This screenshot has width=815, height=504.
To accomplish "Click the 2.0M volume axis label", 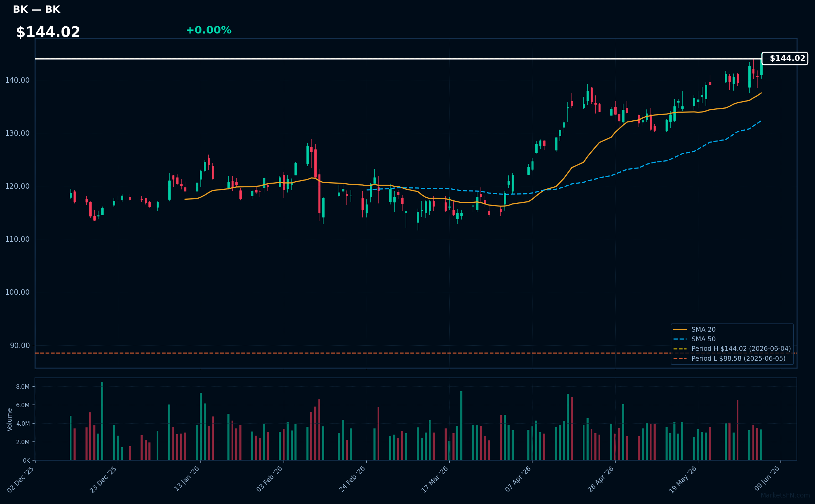I will click(x=23, y=442).
